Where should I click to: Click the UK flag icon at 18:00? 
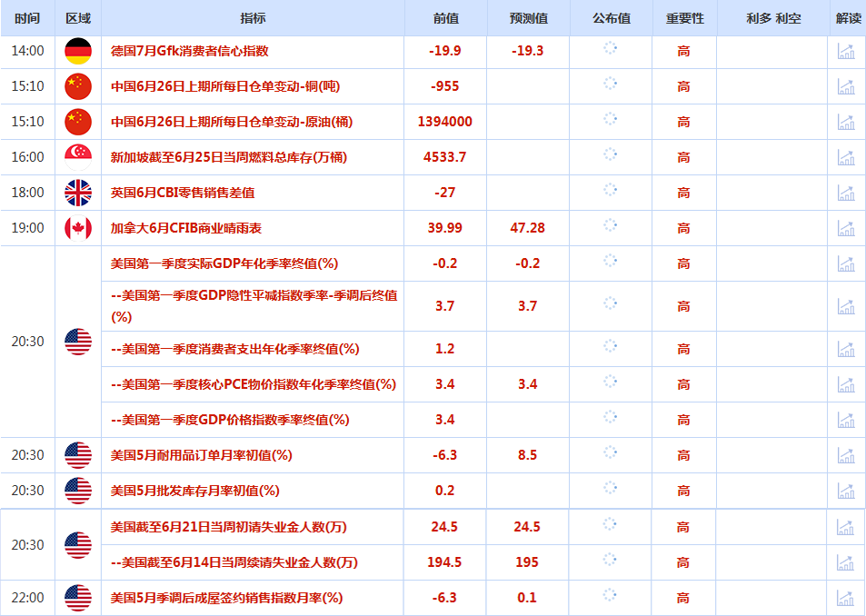tap(78, 193)
